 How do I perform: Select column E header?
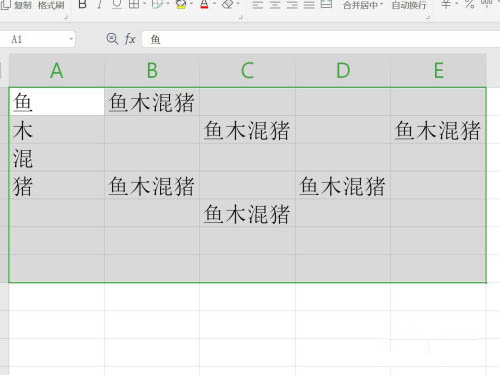point(438,70)
